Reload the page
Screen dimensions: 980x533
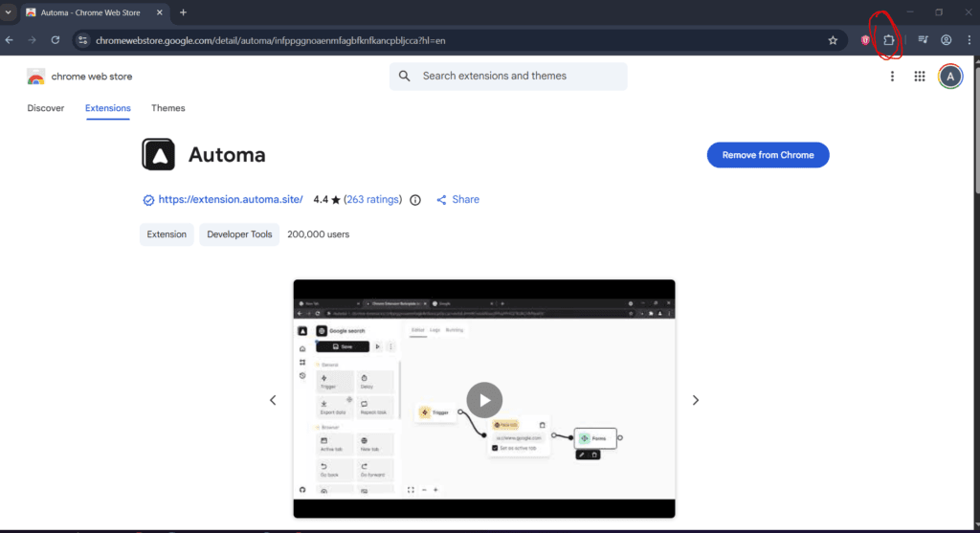click(56, 40)
